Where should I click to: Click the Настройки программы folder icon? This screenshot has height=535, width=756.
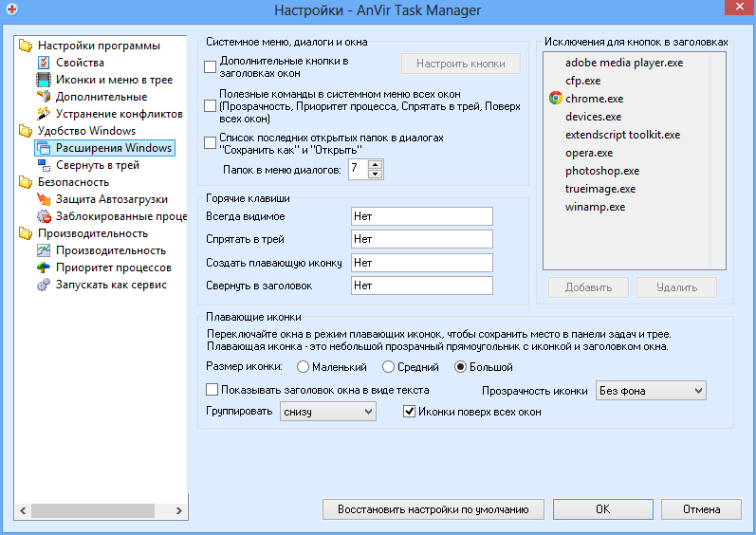coord(25,46)
